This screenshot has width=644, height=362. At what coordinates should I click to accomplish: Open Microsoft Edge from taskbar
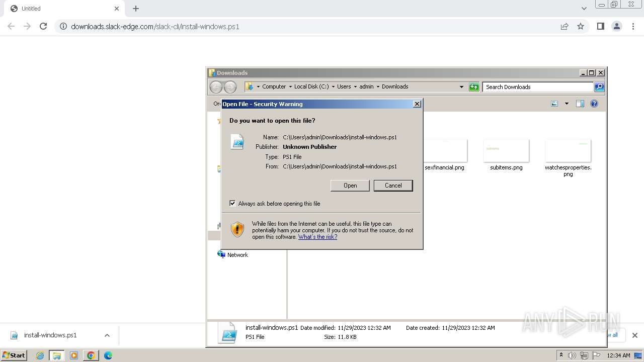coord(108,355)
